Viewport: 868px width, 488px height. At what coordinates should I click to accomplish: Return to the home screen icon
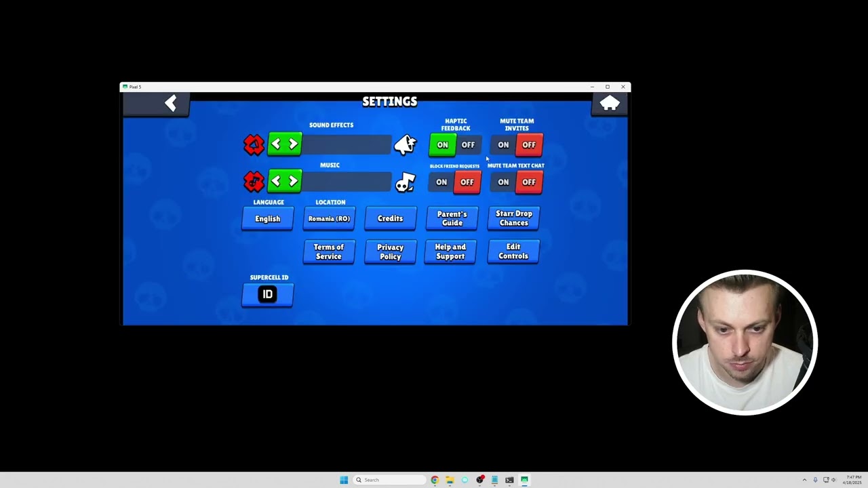[x=609, y=103]
